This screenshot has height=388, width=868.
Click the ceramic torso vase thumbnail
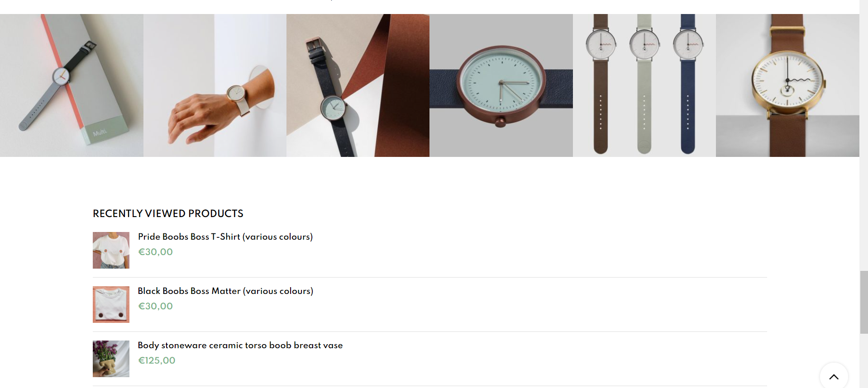(111, 359)
